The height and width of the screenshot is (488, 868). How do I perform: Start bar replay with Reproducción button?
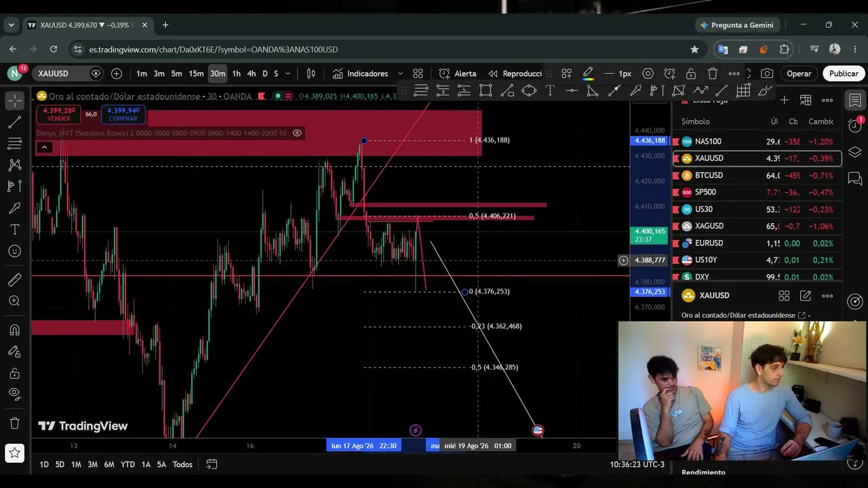(x=515, y=73)
